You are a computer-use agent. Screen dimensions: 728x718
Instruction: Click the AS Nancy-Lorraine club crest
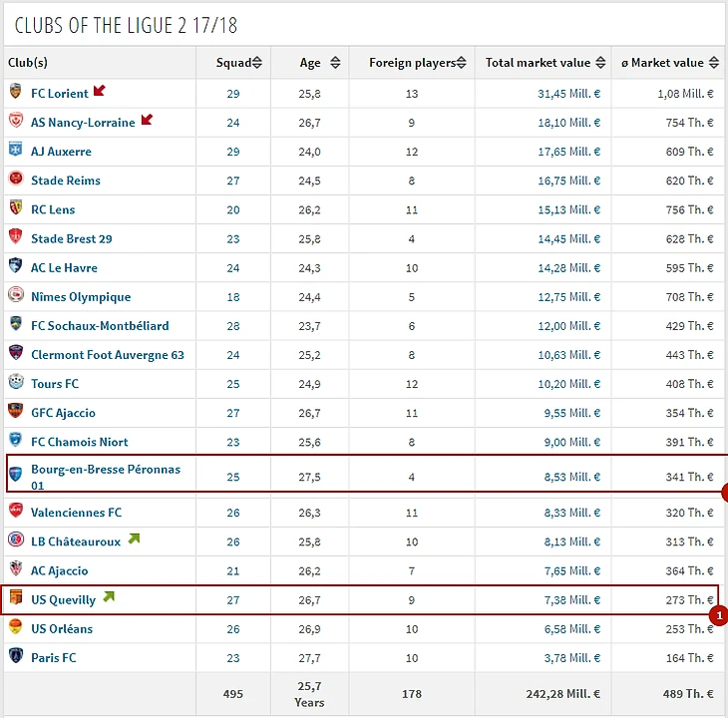click(x=15, y=121)
